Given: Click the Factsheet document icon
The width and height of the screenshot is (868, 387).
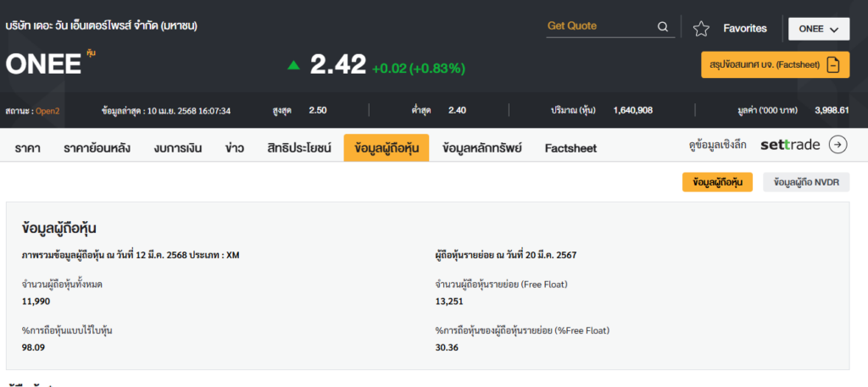Looking at the screenshot, I should pyautogui.click(x=833, y=65).
